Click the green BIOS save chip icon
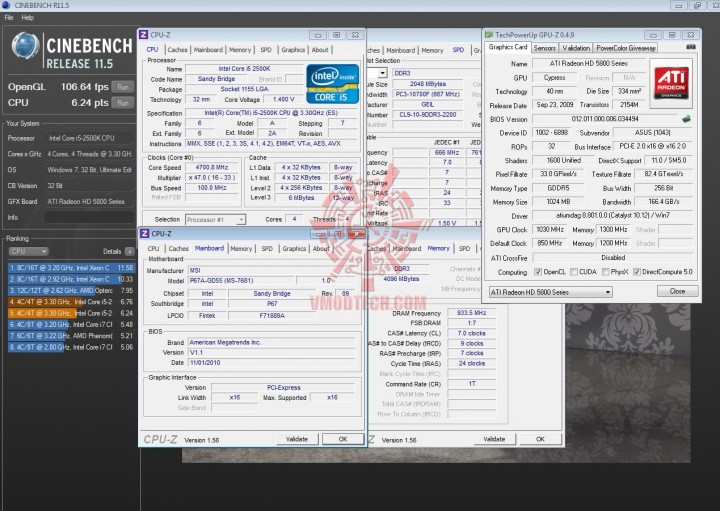This screenshot has height=511, width=720. point(686,119)
